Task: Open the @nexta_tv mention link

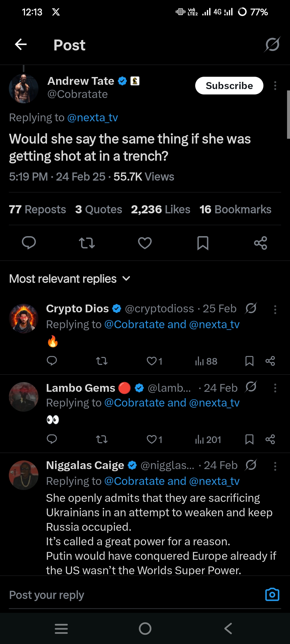Action: [92, 118]
